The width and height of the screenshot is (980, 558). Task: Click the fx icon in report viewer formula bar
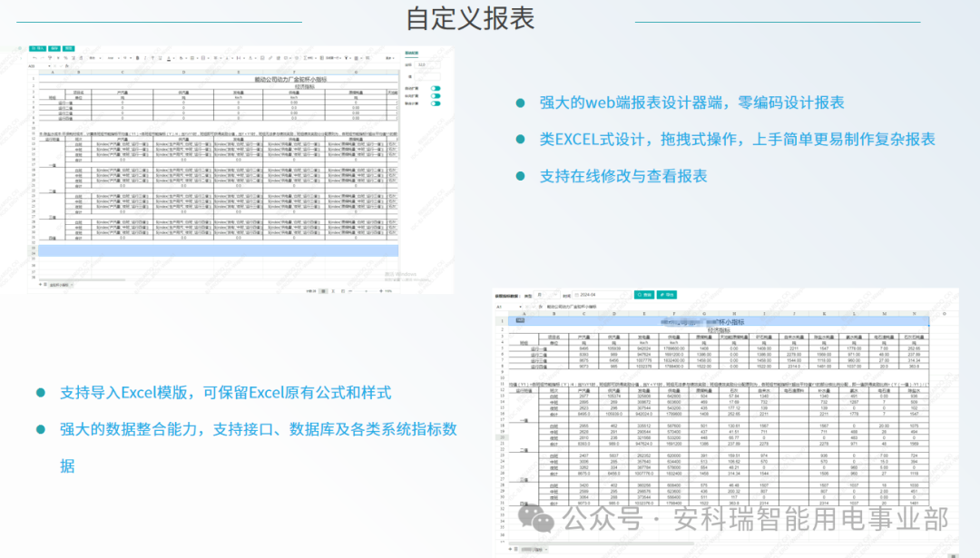[x=541, y=307]
